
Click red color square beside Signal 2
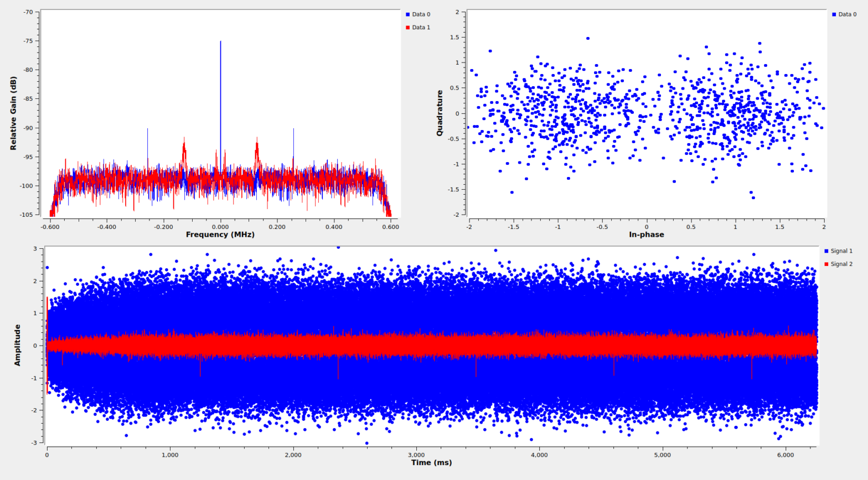point(826,264)
